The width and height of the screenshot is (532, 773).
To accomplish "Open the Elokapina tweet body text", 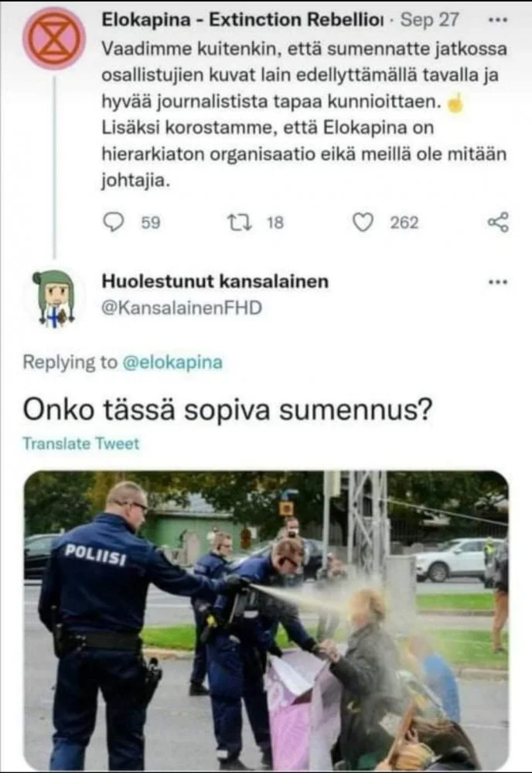I will (x=304, y=115).
